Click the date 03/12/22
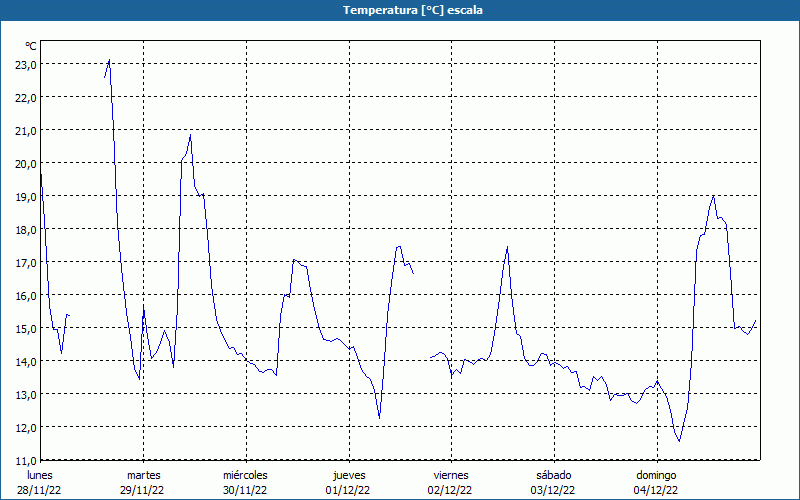The width and height of the screenshot is (800, 500). pos(553,490)
